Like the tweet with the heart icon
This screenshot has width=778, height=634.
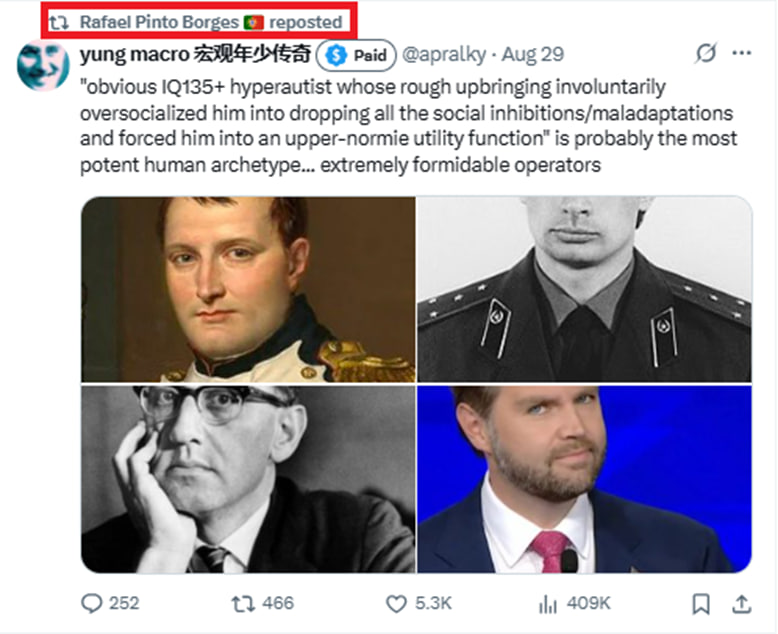click(x=397, y=603)
